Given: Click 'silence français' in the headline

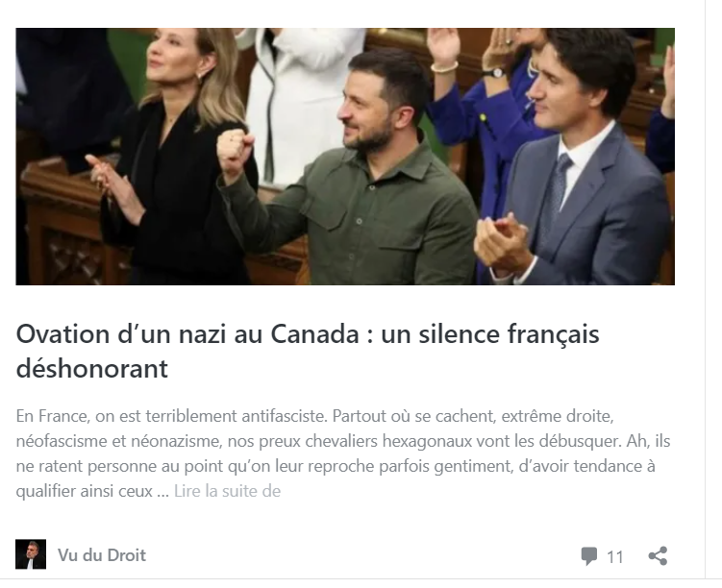Looking at the screenshot, I should 509,335.
